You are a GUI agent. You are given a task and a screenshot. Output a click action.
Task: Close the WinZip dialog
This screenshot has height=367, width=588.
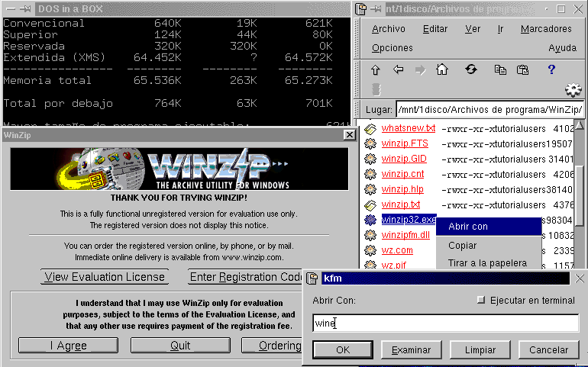pos(350,135)
